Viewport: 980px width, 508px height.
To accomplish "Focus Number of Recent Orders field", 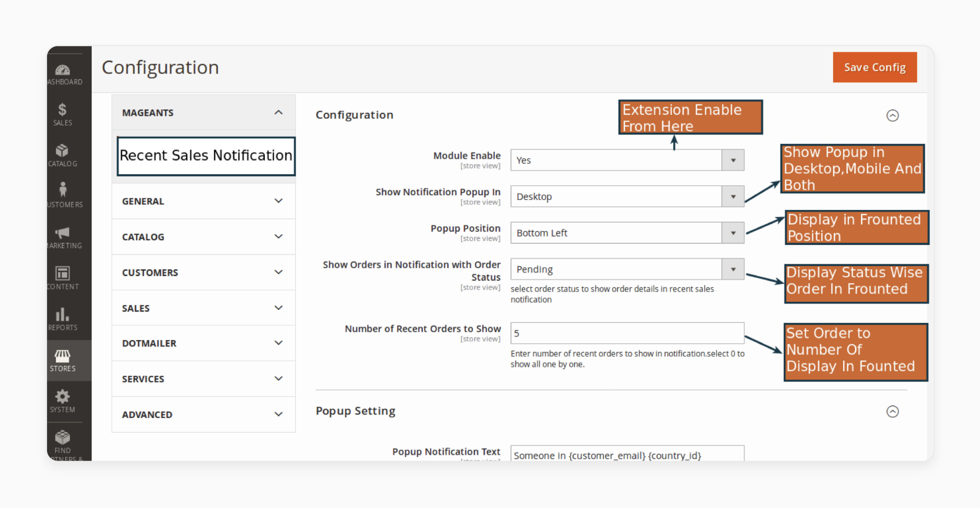I will (627, 333).
